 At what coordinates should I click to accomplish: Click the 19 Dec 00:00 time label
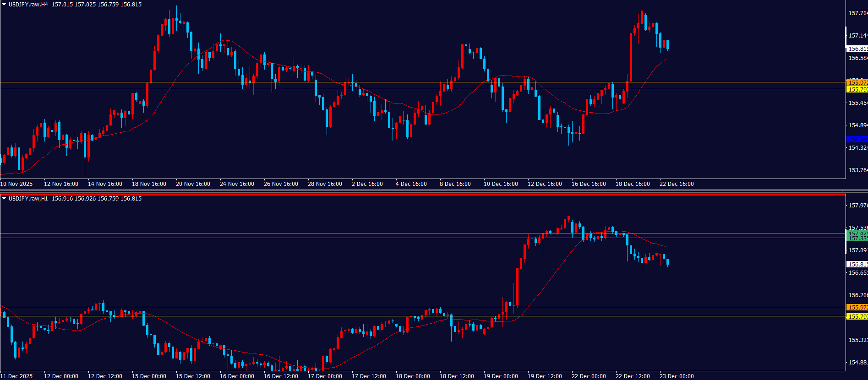501,376
